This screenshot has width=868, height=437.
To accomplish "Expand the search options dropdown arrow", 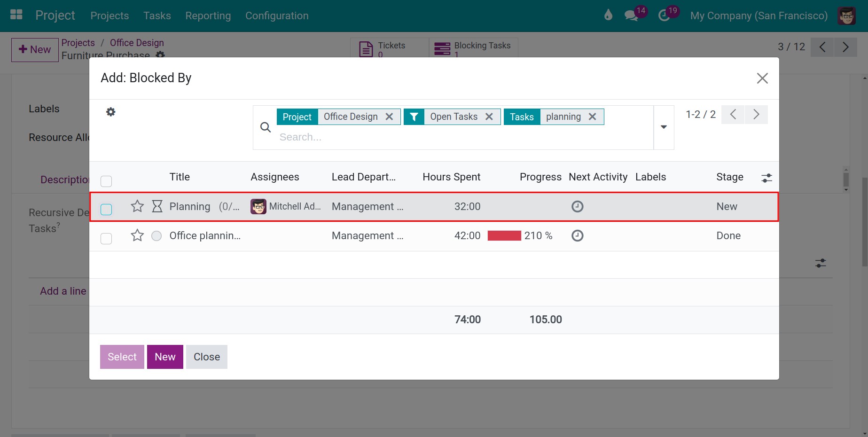I will 664,127.
